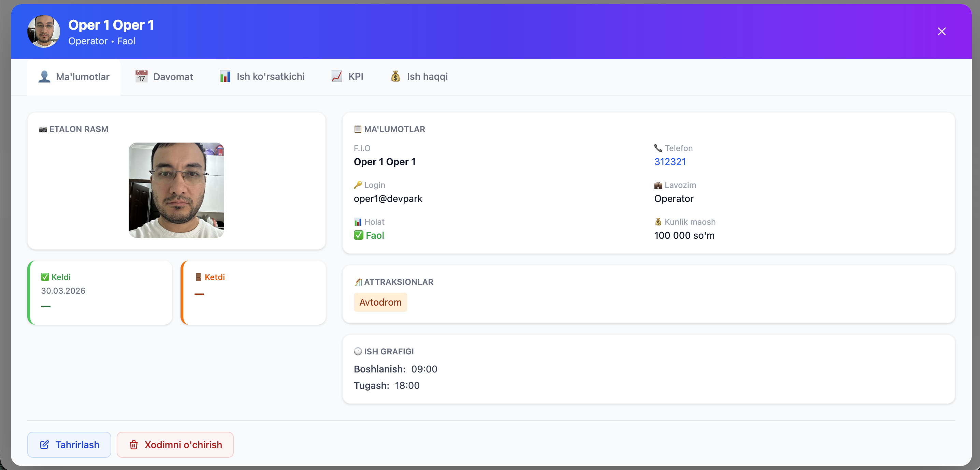
Task: Click the key icon beside Login
Action: [358, 185]
